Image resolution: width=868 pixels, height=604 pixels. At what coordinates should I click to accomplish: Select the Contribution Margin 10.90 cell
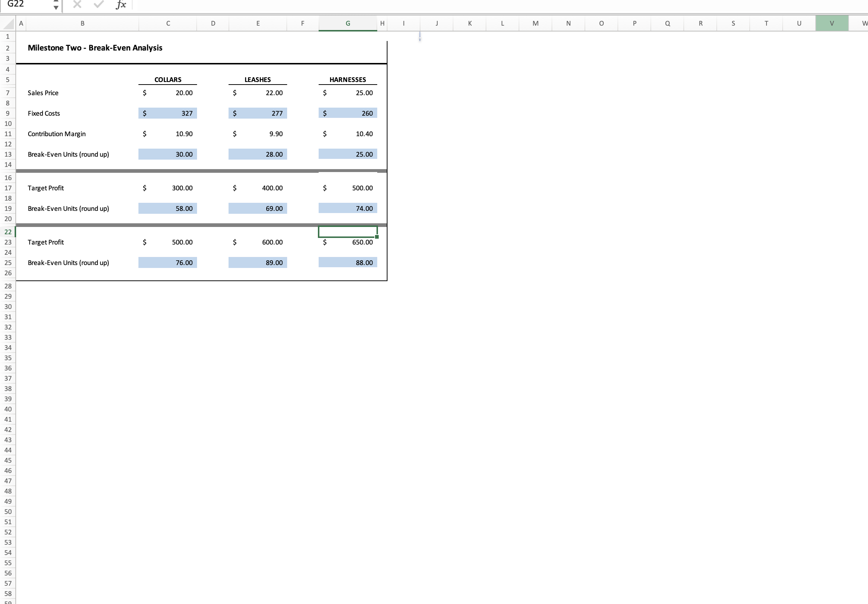click(168, 133)
